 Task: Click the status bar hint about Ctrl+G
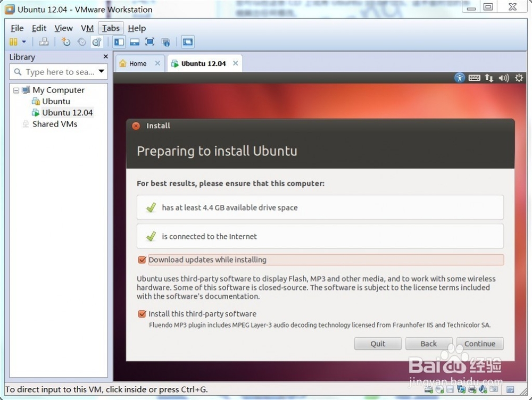(x=106, y=389)
